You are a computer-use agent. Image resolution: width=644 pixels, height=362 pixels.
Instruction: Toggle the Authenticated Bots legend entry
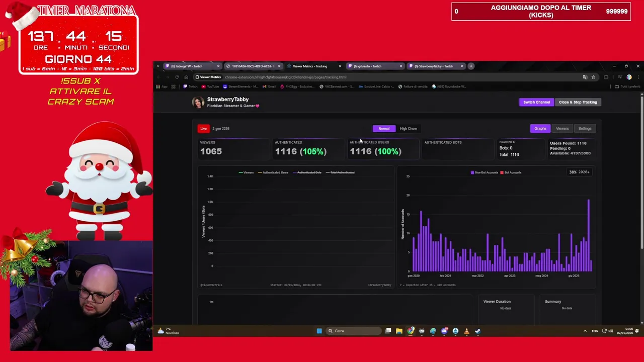click(x=307, y=172)
